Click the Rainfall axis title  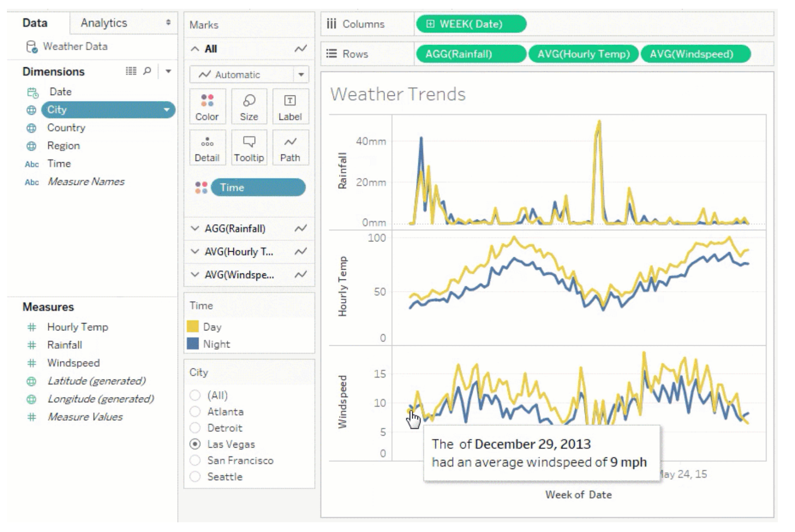click(x=342, y=171)
